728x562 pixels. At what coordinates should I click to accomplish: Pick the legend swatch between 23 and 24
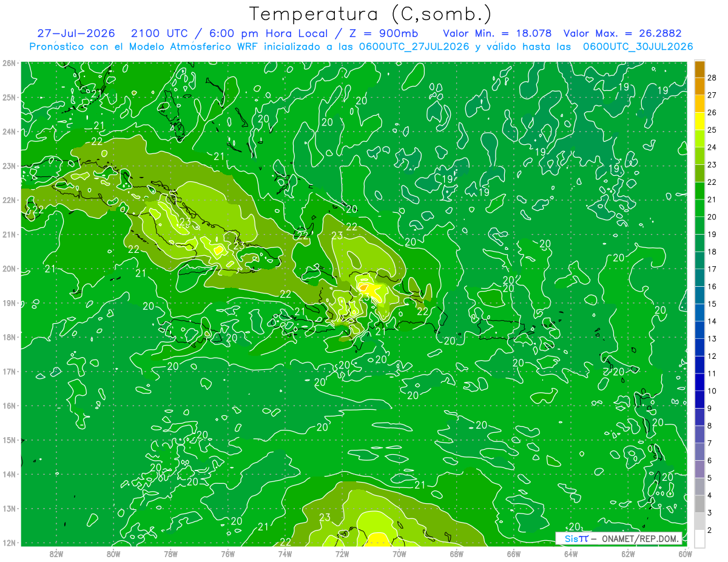point(699,156)
